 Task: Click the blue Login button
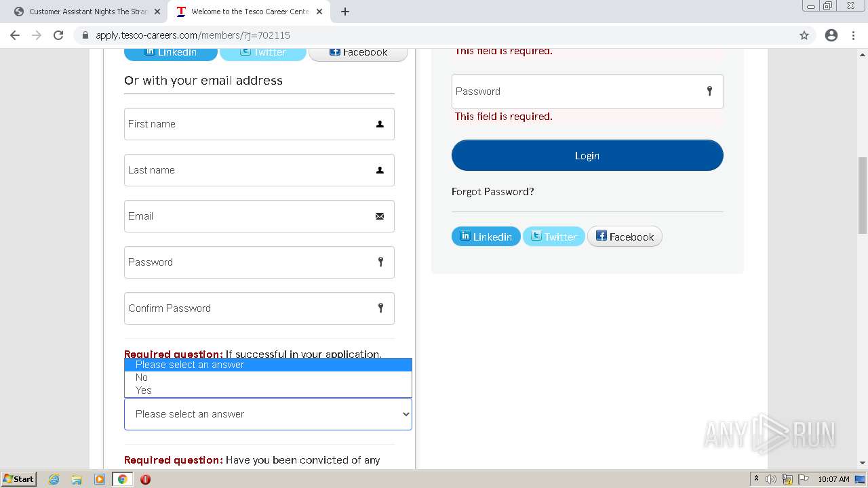[587, 155]
